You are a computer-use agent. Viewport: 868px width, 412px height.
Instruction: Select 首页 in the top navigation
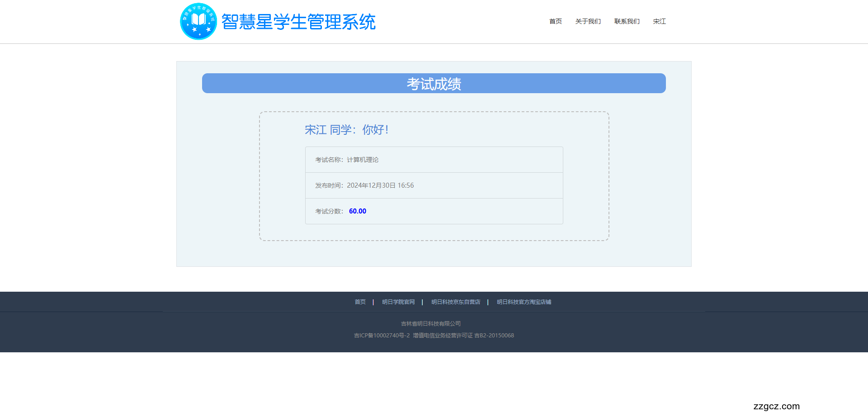555,21
